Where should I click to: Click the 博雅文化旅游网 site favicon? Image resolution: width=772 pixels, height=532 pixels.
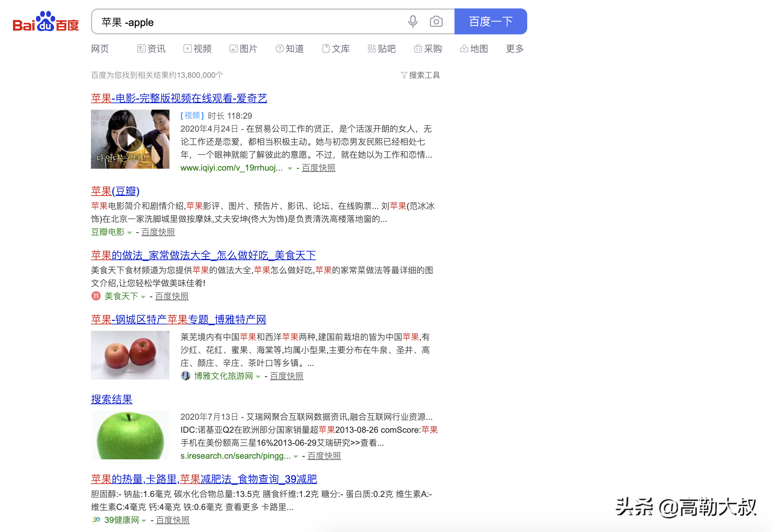[x=185, y=376]
